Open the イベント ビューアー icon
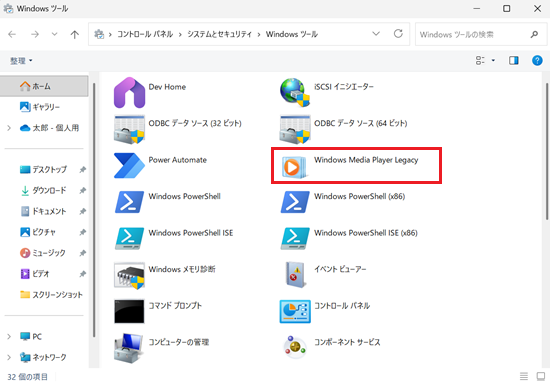The width and height of the screenshot is (550, 382). click(295, 275)
